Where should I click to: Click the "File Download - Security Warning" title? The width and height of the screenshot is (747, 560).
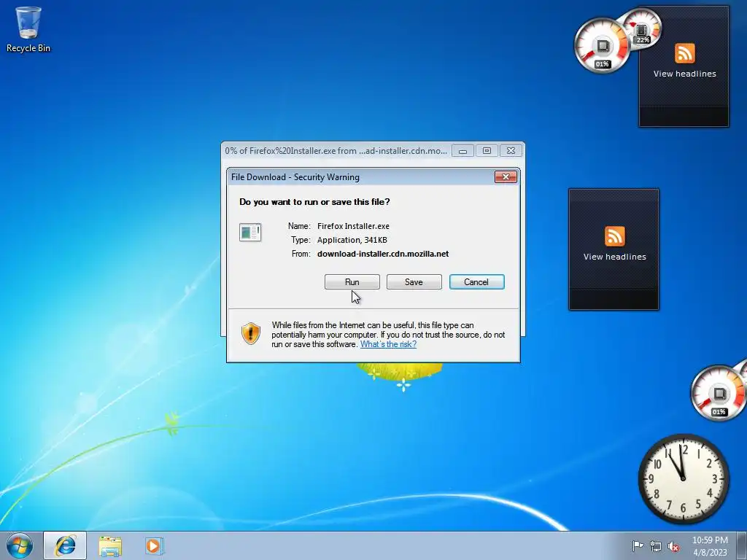click(295, 177)
